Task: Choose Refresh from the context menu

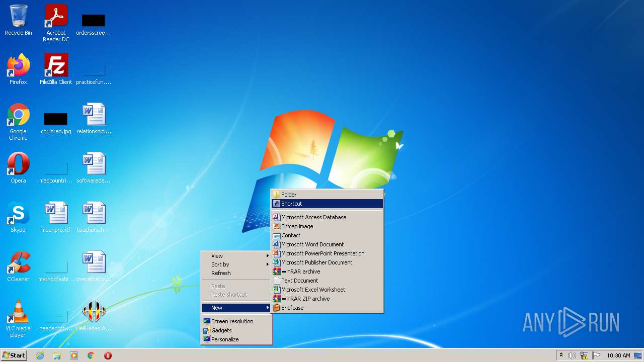Action: [x=236, y=273]
